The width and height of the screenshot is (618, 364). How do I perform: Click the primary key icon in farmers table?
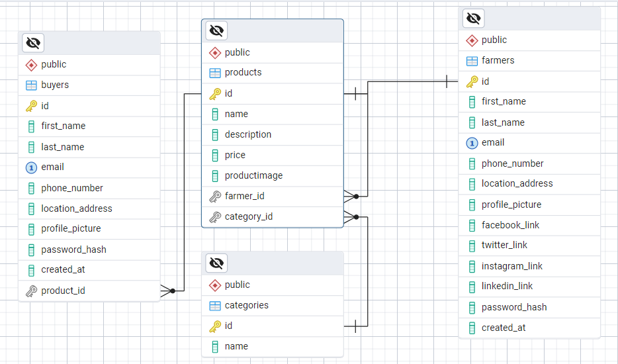pos(472,81)
